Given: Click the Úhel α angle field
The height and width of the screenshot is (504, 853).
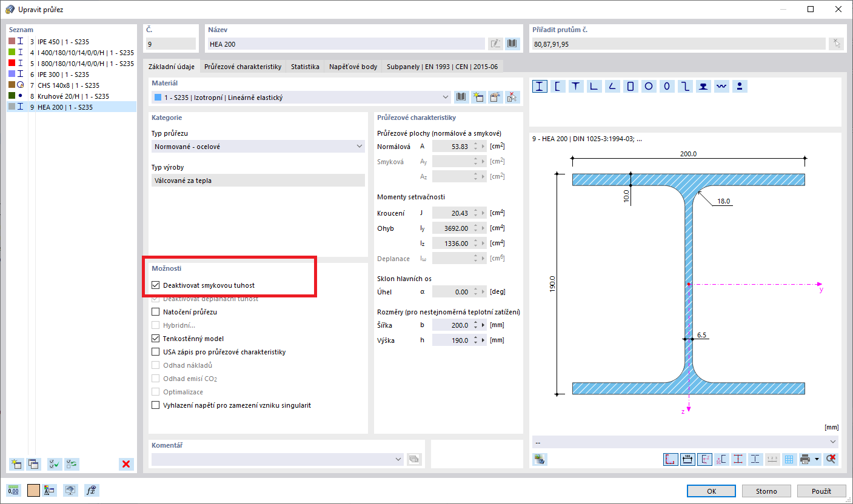Looking at the screenshot, I should (x=452, y=292).
